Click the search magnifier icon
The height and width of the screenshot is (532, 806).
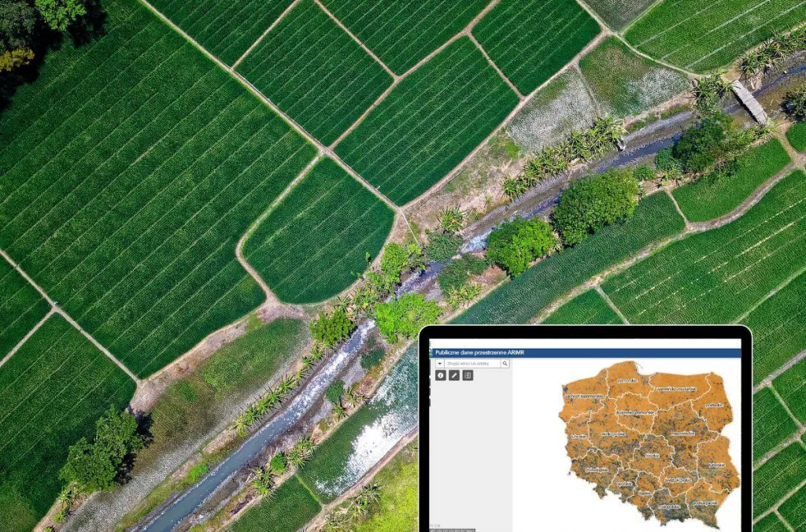point(505,364)
